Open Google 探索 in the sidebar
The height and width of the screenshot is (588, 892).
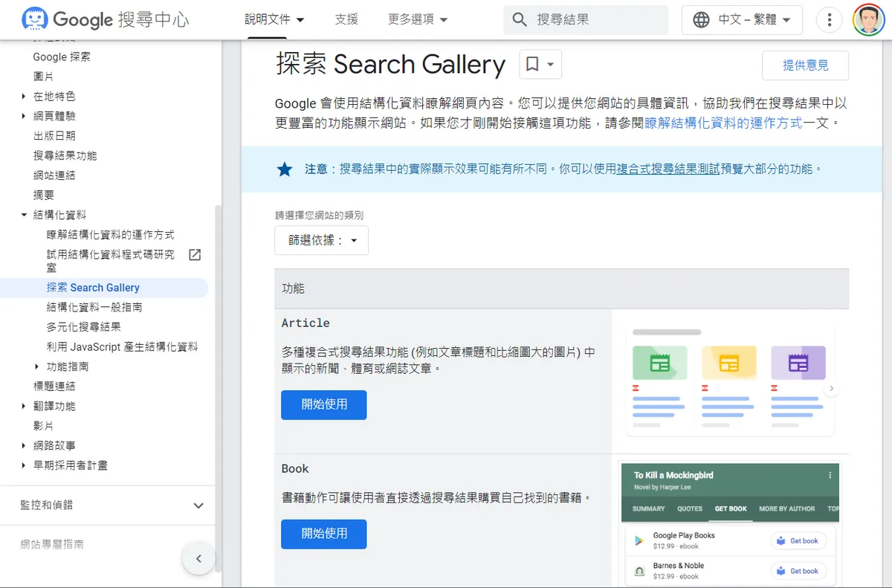tap(62, 57)
